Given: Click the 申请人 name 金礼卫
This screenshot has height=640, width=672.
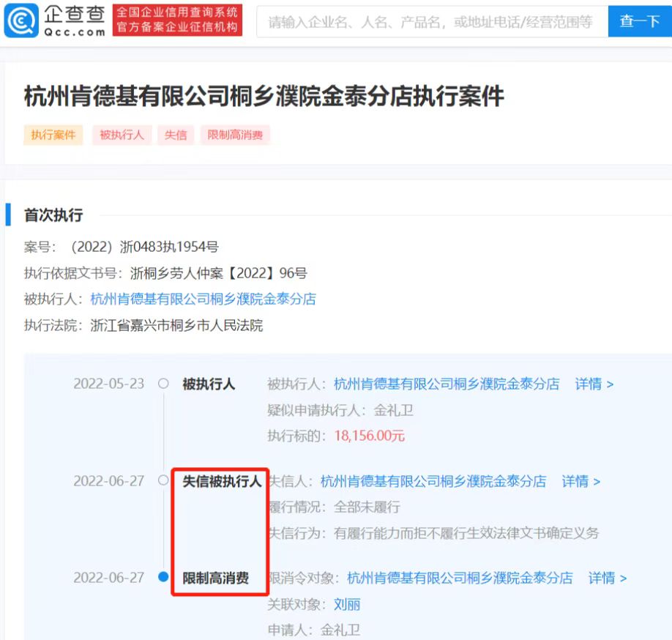Looking at the screenshot, I should [x=340, y=630].
